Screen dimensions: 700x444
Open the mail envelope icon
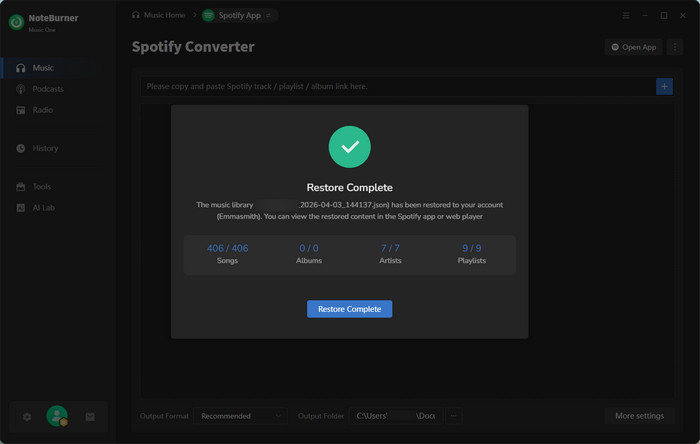pos(89,416)
